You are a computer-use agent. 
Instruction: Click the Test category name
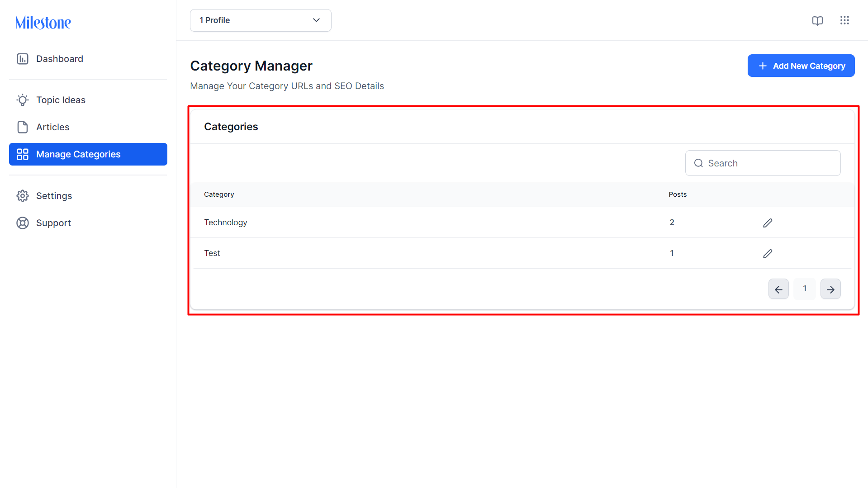pyautogui.click(x=212, y=253)
